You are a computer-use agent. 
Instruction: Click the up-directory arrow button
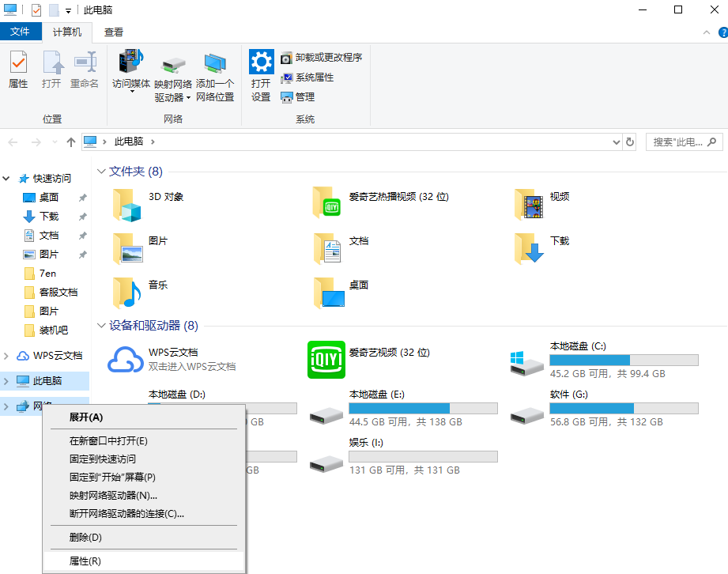pos(71,142)
